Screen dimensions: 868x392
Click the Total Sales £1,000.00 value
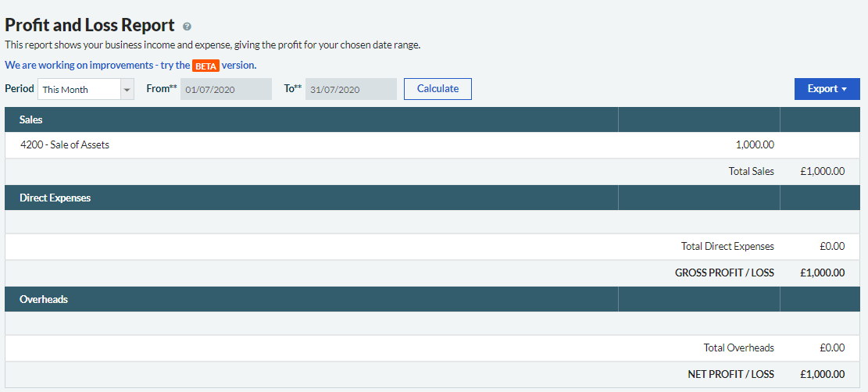click(x=822, y=171)
